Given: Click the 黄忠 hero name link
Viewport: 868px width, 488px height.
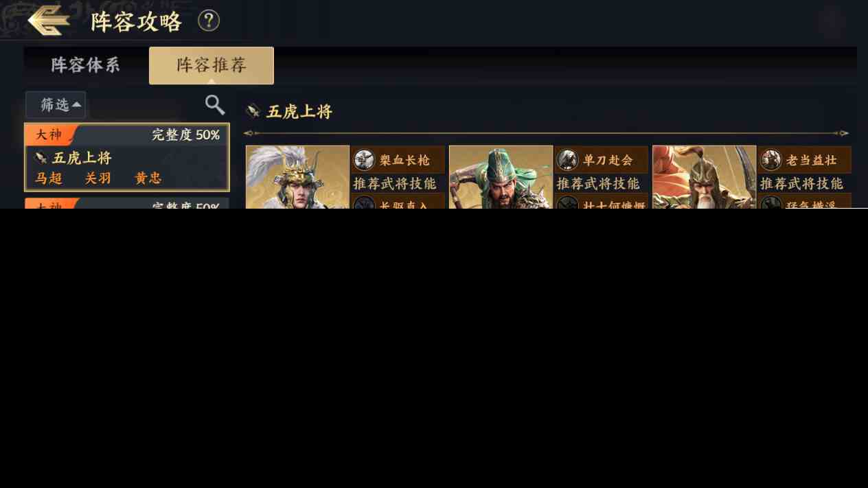Looking at the screenshot, I should pos(148,178).
